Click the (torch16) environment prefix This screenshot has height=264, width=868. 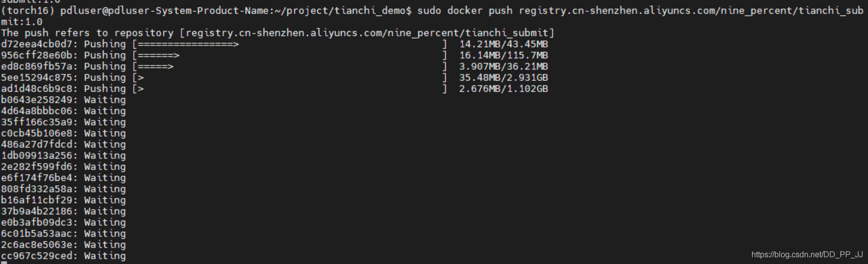(28, 10)
